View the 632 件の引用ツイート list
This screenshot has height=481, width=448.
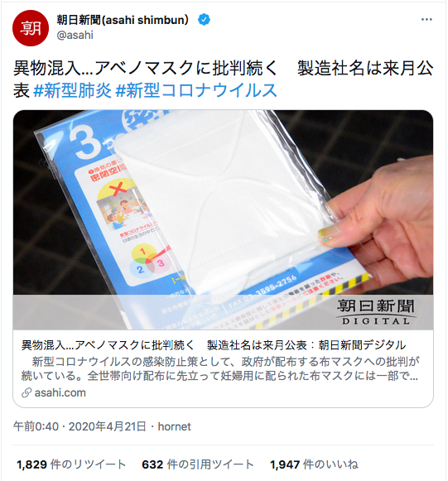198,464
